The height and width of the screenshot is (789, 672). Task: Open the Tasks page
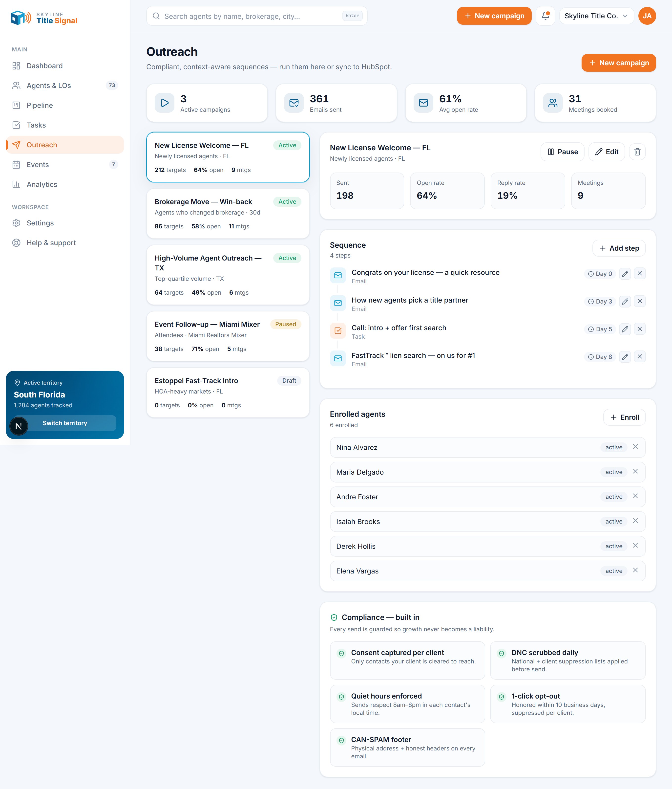[65, 125]
